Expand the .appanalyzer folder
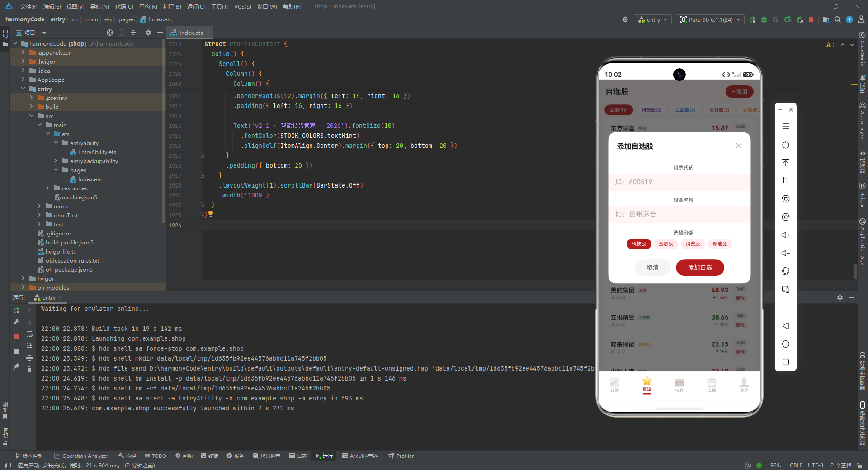The image size is (868, 470). point(24,52)
